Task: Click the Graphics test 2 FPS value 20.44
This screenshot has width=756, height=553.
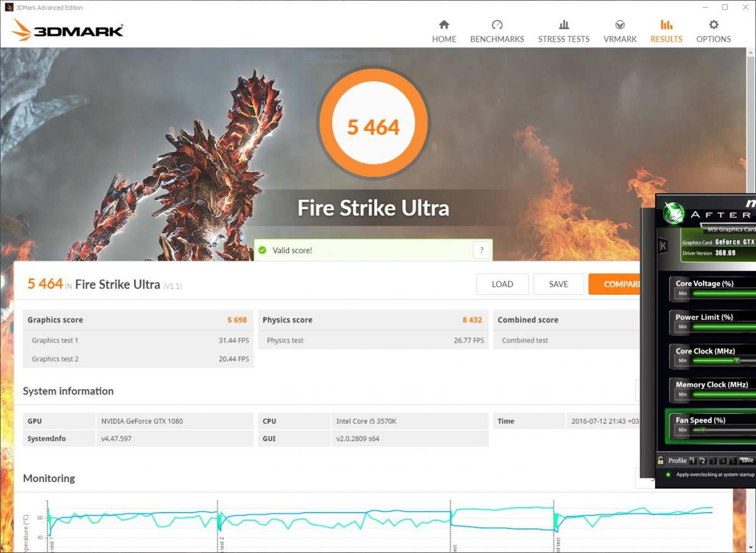Action: click(x=234, y=359)
